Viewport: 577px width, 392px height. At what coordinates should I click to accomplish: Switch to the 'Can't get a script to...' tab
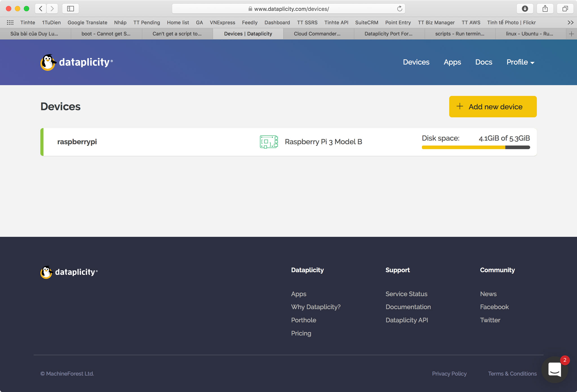[x=177, y=34]
